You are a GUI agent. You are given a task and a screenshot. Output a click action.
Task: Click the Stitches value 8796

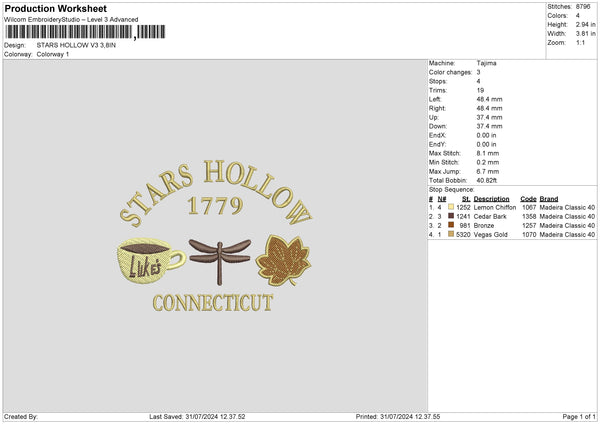pos(583,7)
